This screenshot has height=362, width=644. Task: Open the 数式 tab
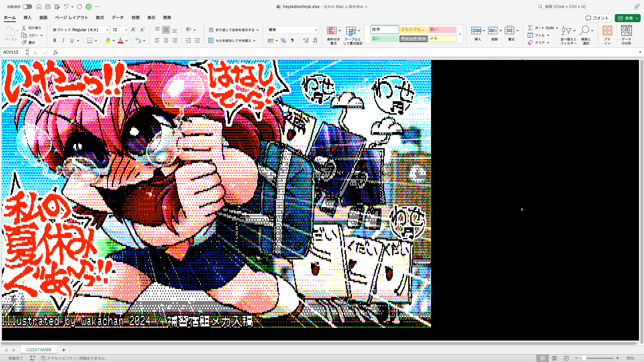coord(100,18)
